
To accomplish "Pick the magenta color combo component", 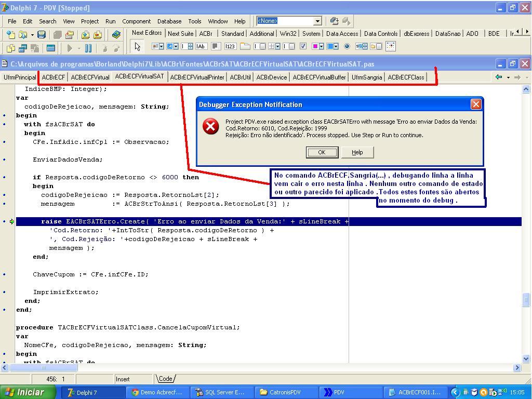I will 318,46.
